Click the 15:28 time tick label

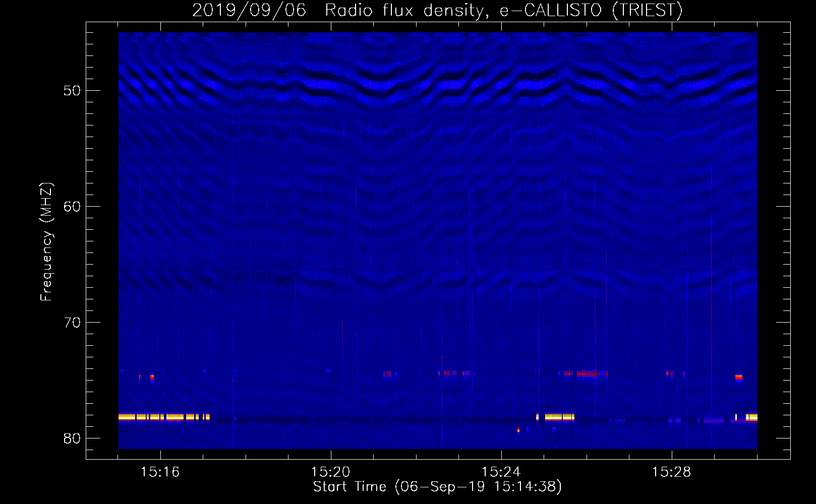click(671, 472)
